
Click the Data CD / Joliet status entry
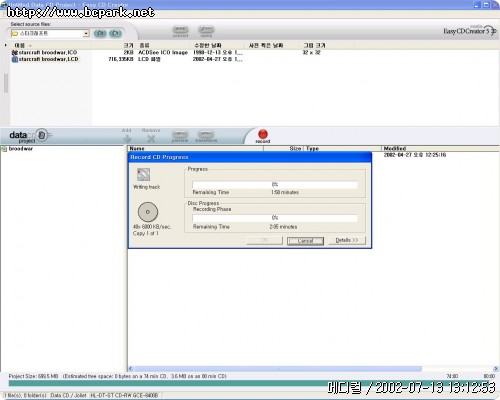[68, 395]
